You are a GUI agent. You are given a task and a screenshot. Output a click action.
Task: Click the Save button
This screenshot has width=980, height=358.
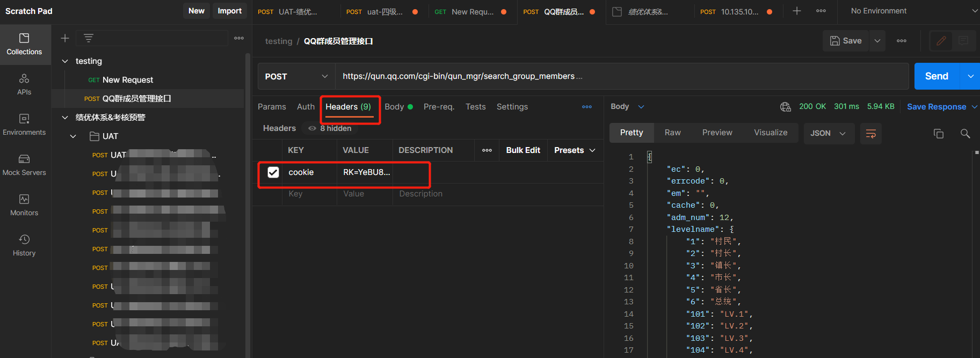pos(846,41)
